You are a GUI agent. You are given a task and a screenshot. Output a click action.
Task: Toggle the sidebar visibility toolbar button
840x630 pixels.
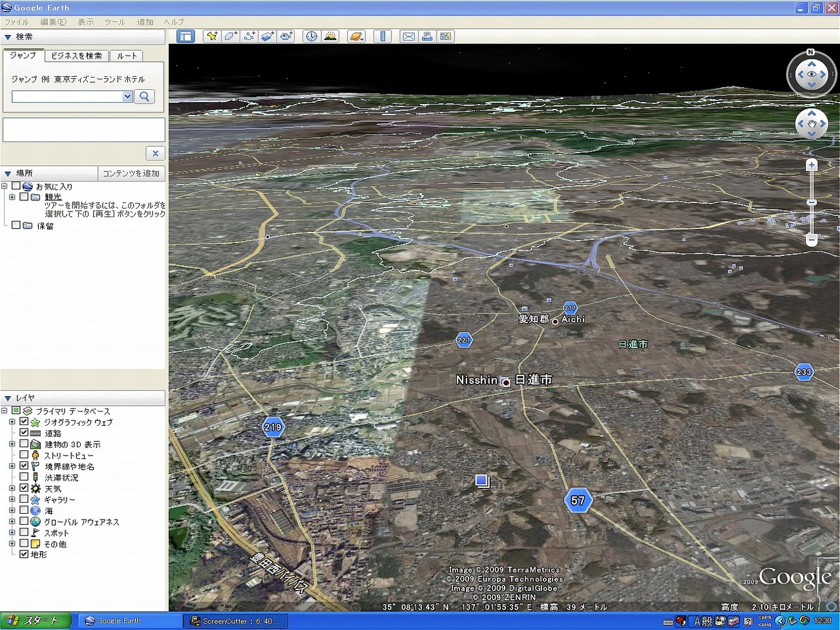coord(186,36)
